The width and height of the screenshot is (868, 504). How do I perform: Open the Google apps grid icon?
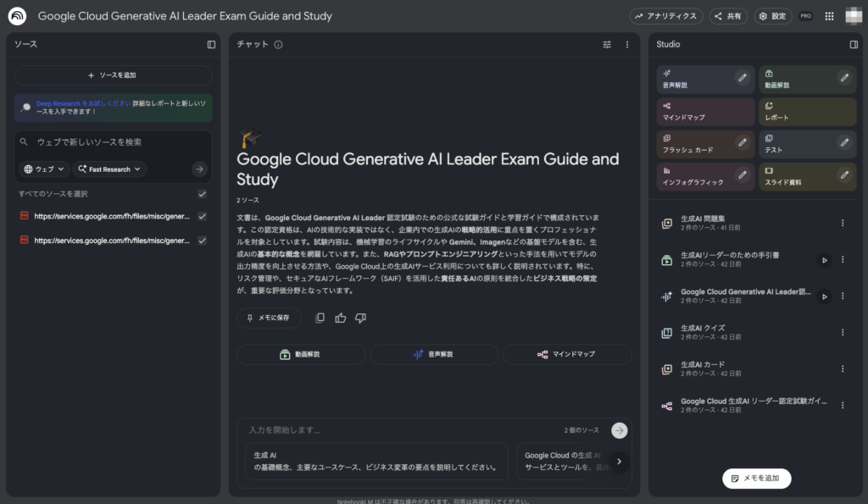[829, 16]
